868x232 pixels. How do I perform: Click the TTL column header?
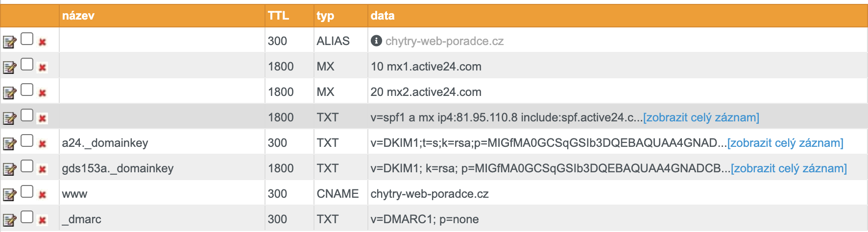coord(278,16)
